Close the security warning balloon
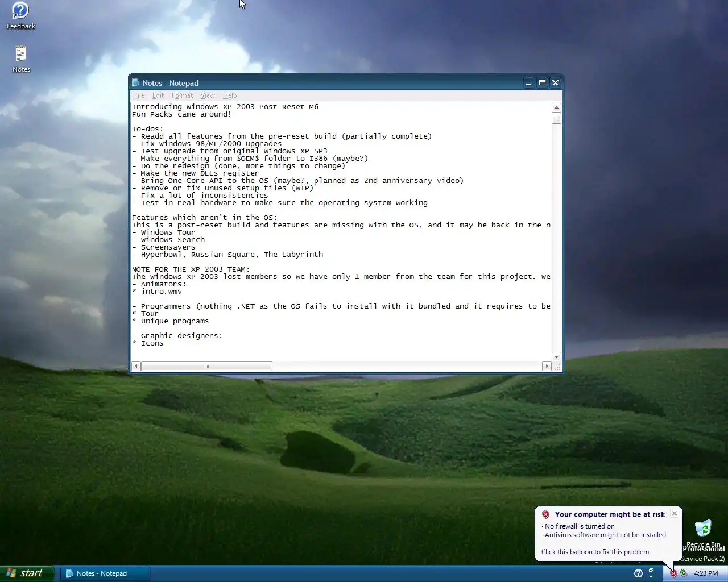Screen dimensions: 728x582 coord(675,513)
